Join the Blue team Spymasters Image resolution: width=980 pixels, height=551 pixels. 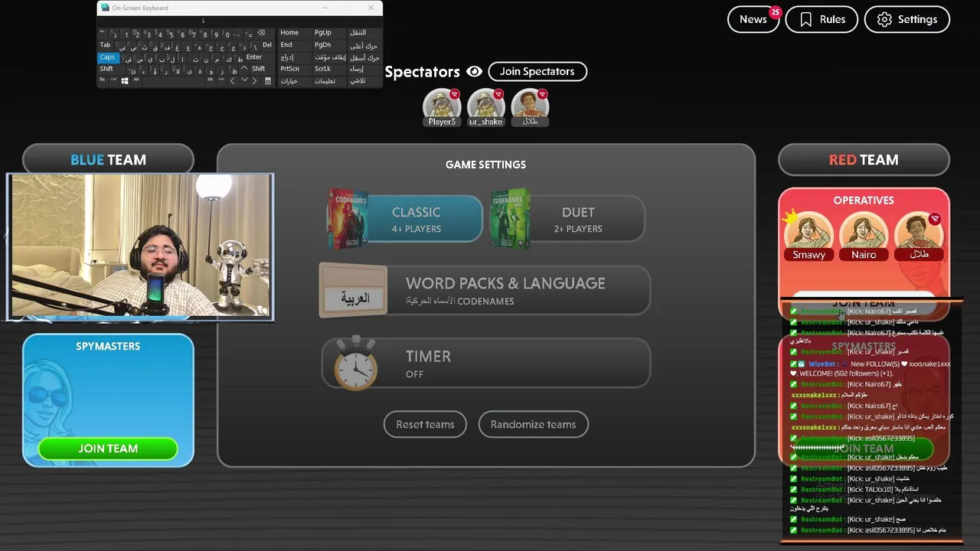pyautogui.click(x=108, y=448)
